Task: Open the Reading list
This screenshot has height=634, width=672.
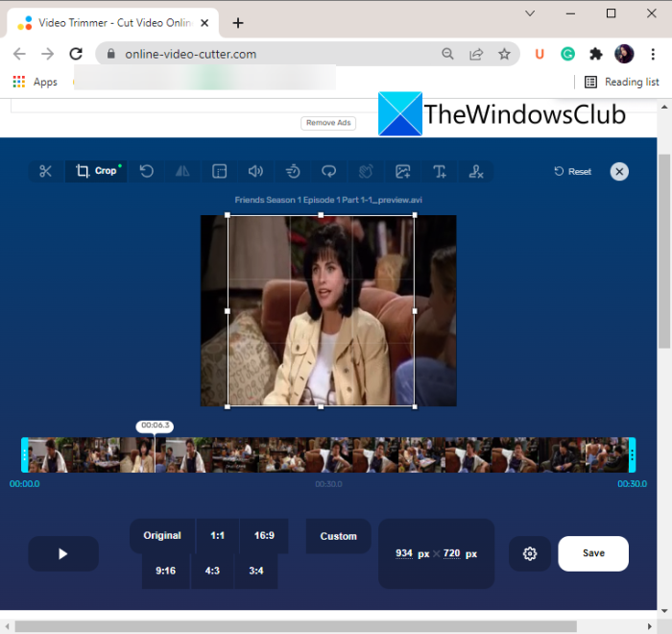Action: (x=622, y=82)
